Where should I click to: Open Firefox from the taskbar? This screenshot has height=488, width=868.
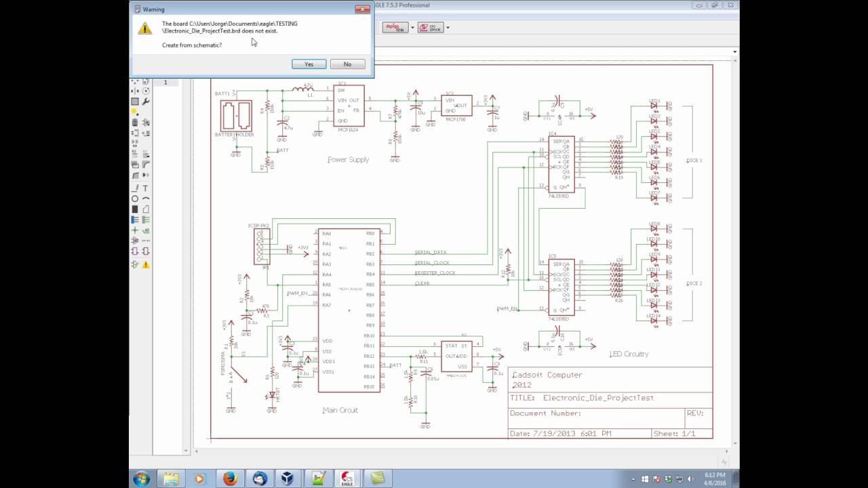pyautogui.click(x=229, y=479)
